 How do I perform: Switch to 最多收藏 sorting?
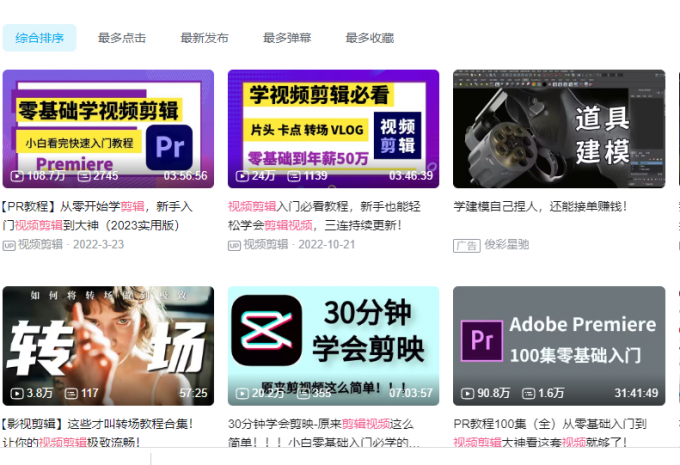[x=369, y=38]
